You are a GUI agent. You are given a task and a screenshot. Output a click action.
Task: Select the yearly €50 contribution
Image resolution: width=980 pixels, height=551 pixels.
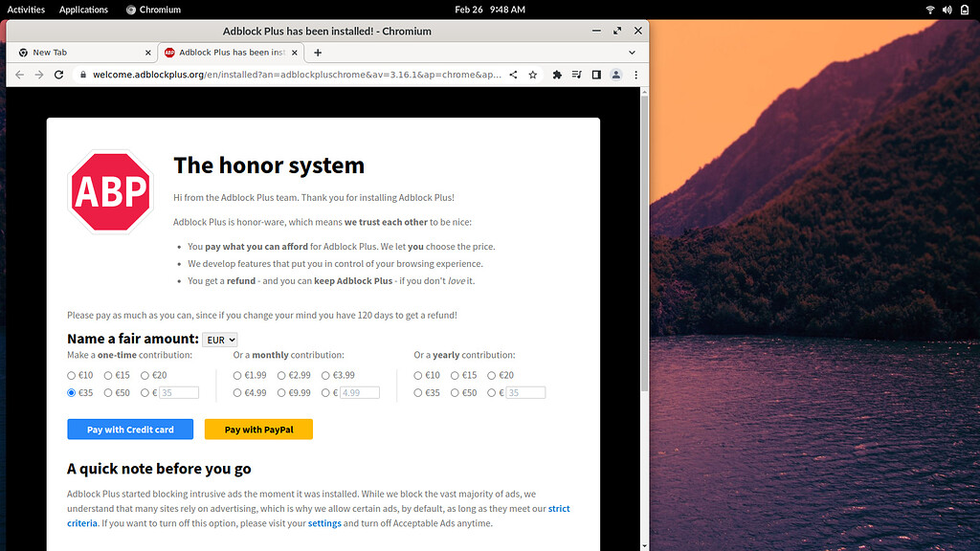point(455,393)
